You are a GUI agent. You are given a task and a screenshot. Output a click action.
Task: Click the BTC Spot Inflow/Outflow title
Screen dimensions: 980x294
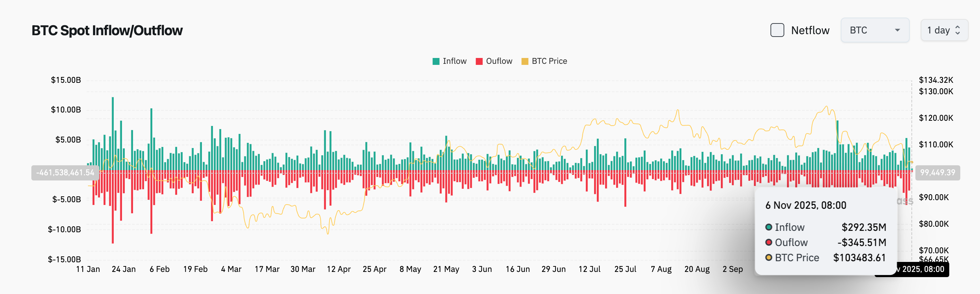[x=107, y=30]
